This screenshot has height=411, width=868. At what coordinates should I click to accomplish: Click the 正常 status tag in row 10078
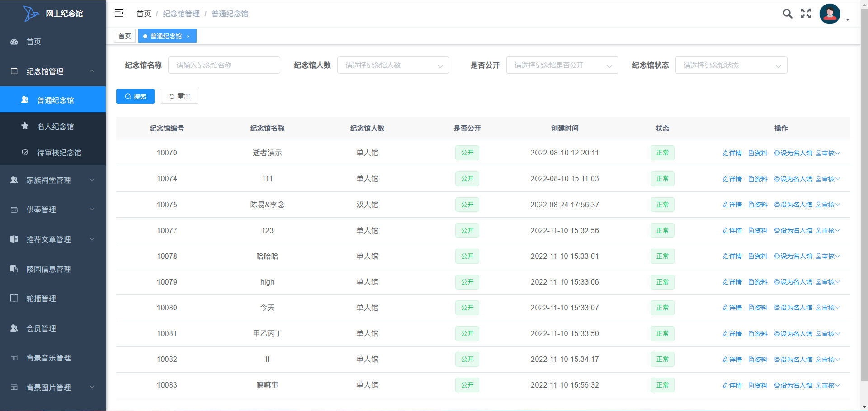[662, 256]
